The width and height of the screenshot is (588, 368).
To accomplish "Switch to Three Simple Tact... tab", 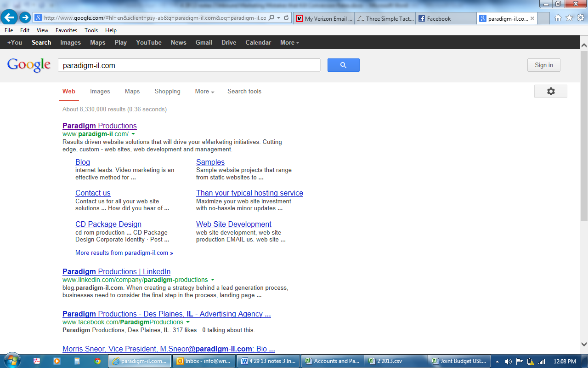I will (385, 19).
